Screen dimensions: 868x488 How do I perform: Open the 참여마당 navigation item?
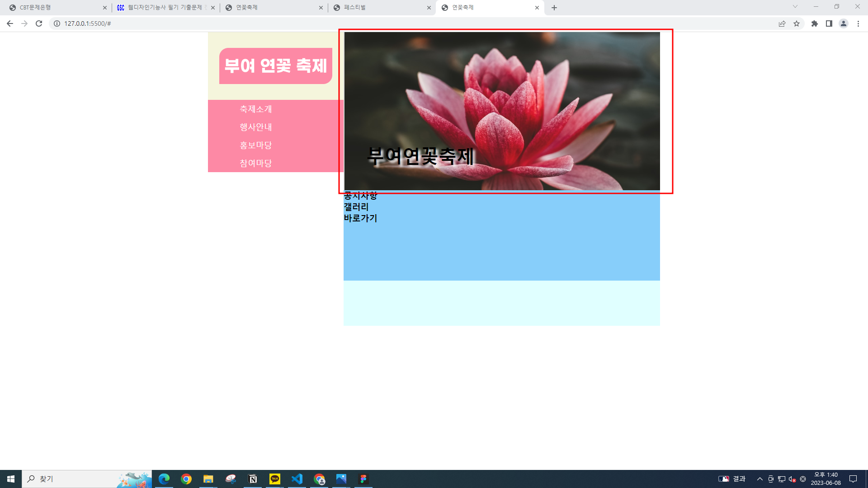click(256, 163)
